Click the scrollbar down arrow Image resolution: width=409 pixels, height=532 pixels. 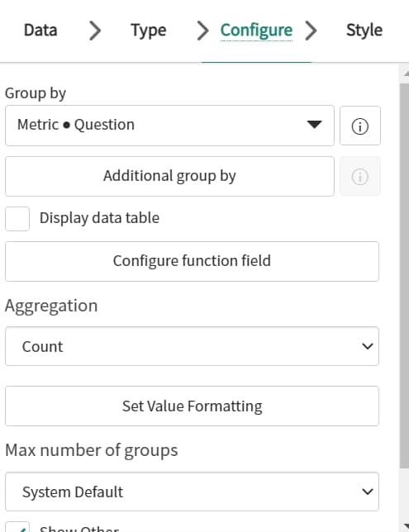[x=405, y=526]
